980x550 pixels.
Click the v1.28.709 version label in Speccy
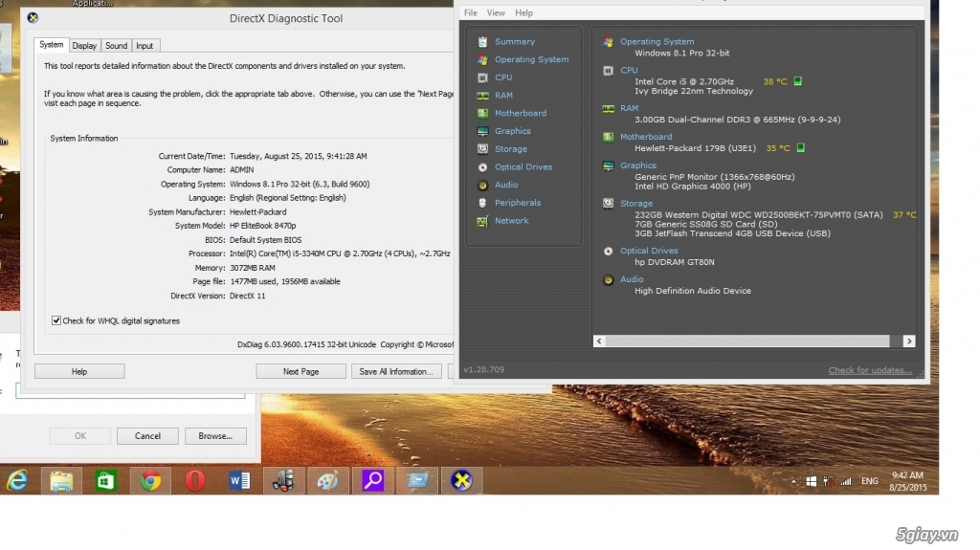point(483,369)
